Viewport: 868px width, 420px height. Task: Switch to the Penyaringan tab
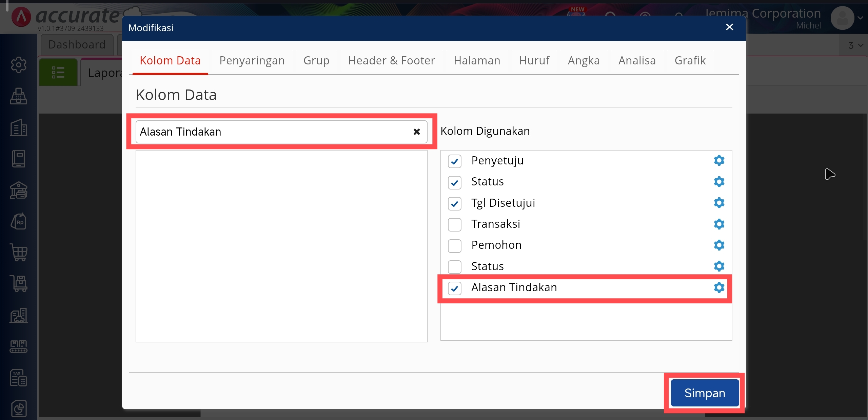pyautogui.click(x=252, y=61)
